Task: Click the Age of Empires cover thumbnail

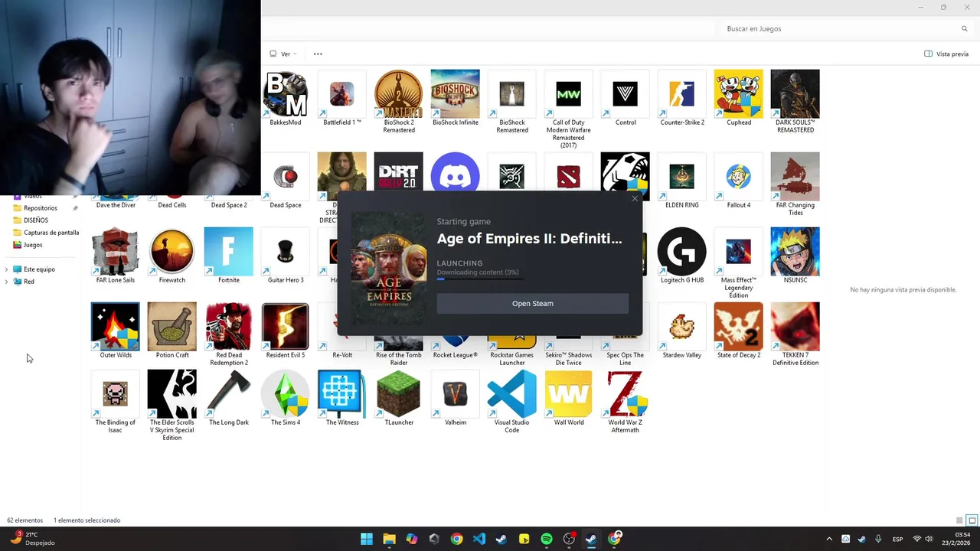Action: (389, 269)
